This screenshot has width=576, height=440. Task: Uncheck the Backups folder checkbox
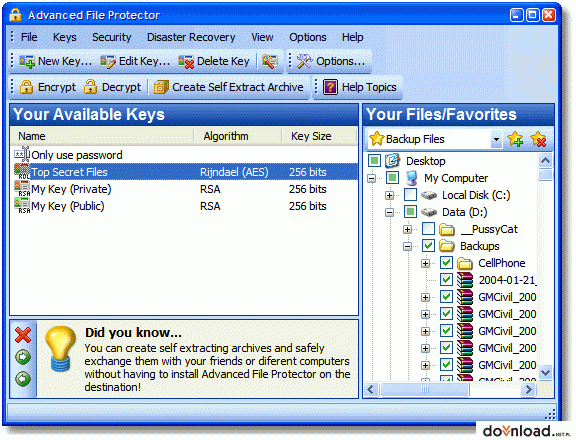428,246
